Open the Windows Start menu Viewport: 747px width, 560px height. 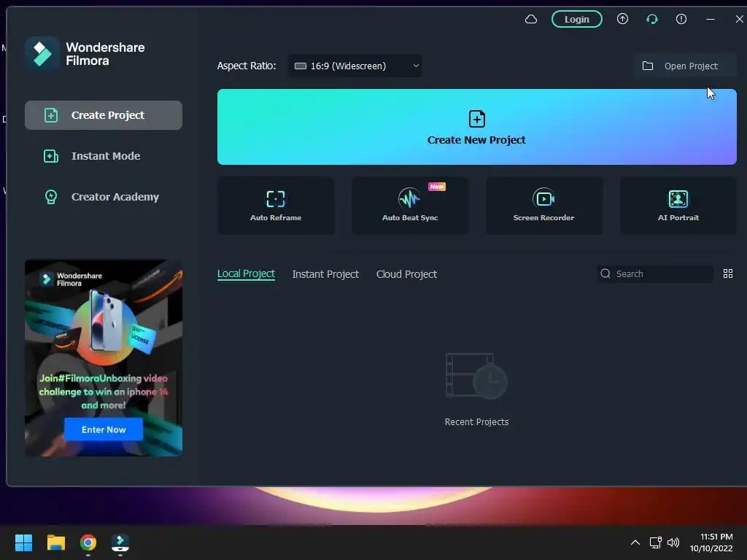click(x=23, y=542)
